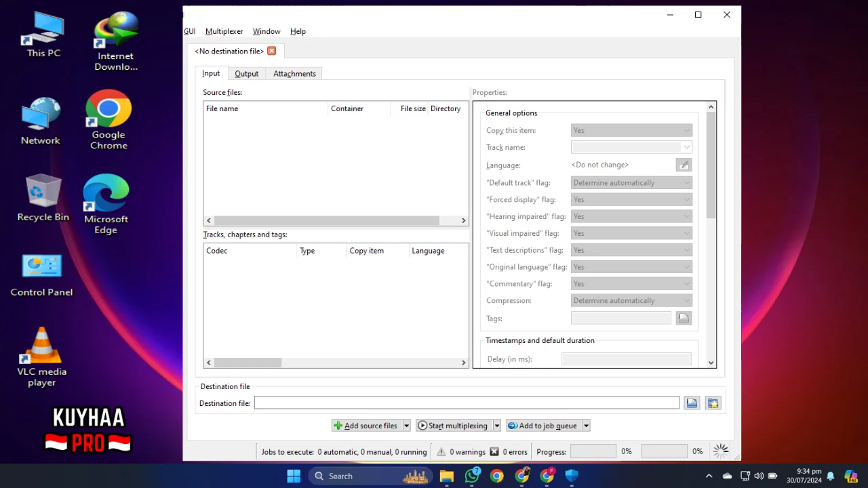
Task: Open the Multiplexer menu
Action: tap(224, 31)
